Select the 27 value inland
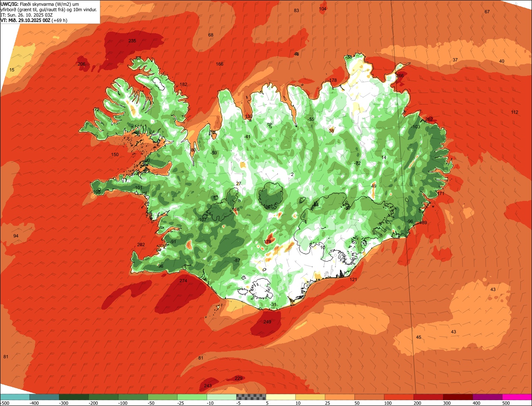532x406 pixels. [239, 183]
